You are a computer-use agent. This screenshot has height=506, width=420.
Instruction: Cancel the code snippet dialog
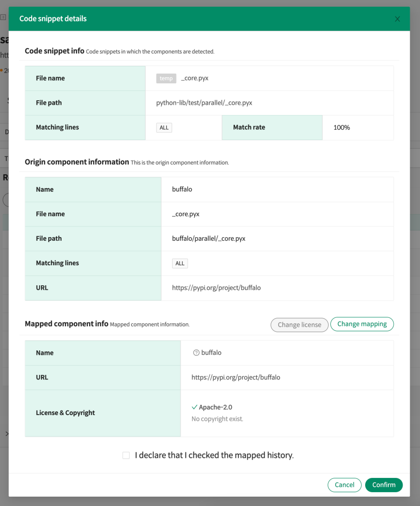coord(344,485)
